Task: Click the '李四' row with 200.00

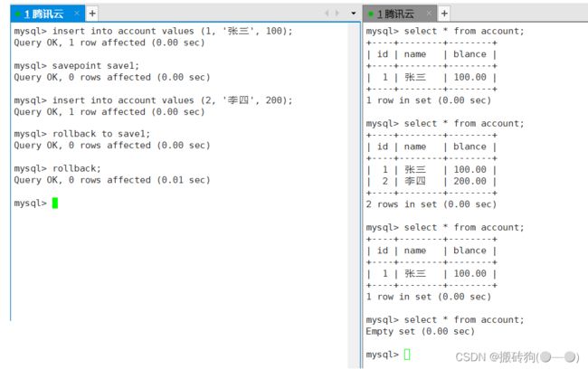Action: (432, 181)
